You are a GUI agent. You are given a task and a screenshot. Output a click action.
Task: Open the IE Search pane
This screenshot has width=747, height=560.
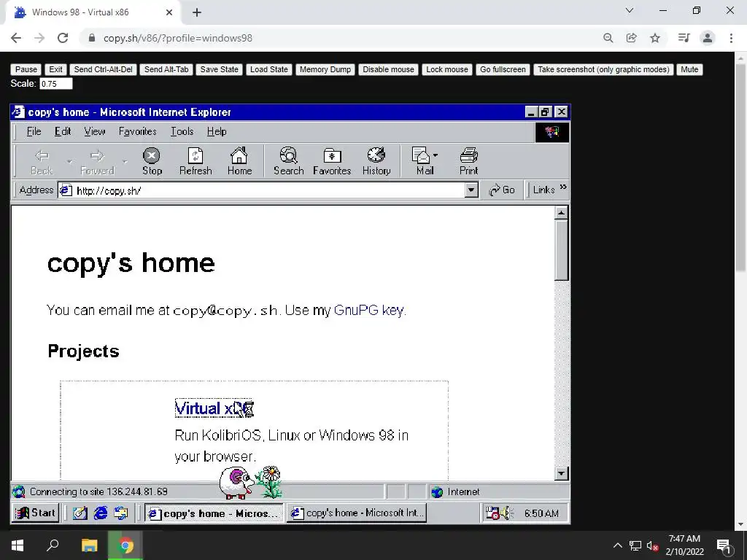[288, 161]
